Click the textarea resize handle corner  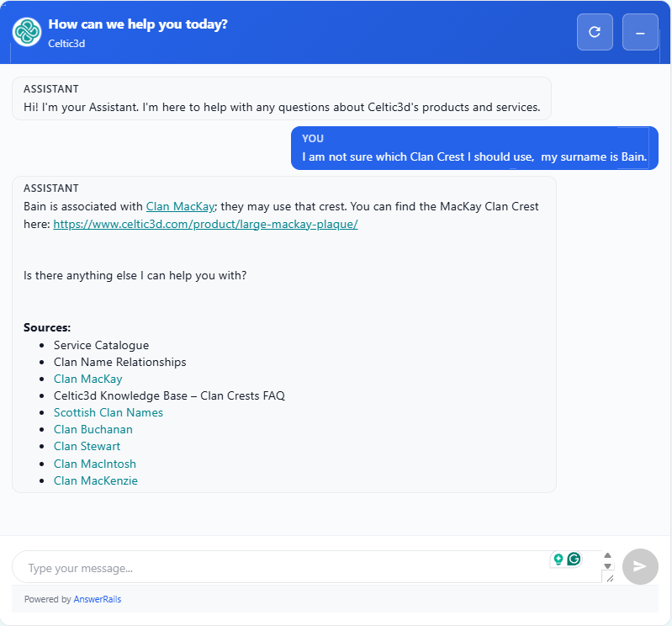[x=610, y=578]
